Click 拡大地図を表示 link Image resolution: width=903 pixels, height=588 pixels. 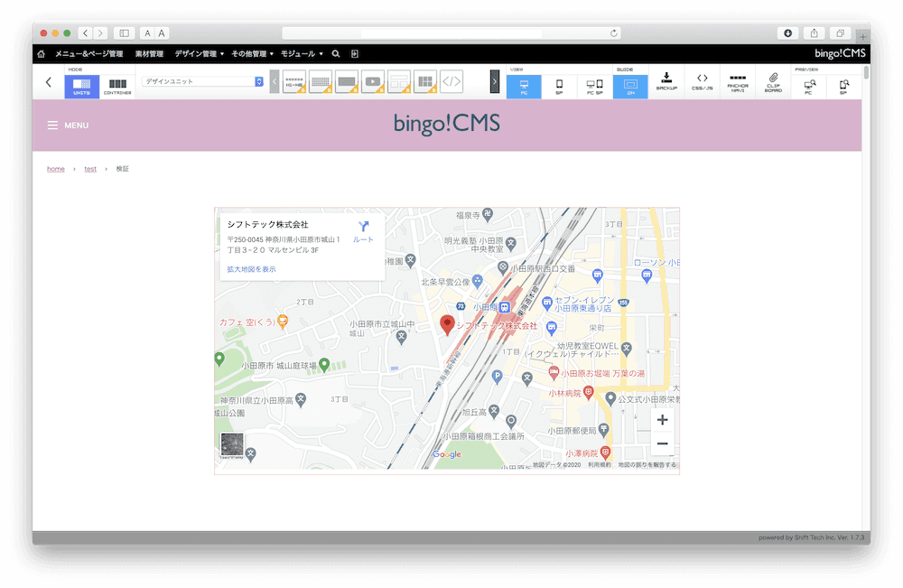coord(251,269)
